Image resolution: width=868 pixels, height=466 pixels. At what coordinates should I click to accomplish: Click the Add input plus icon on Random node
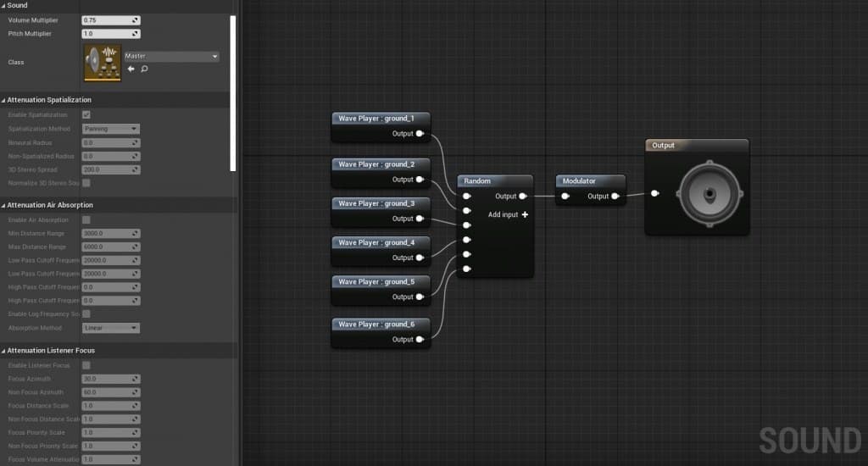tap(525, 214)
